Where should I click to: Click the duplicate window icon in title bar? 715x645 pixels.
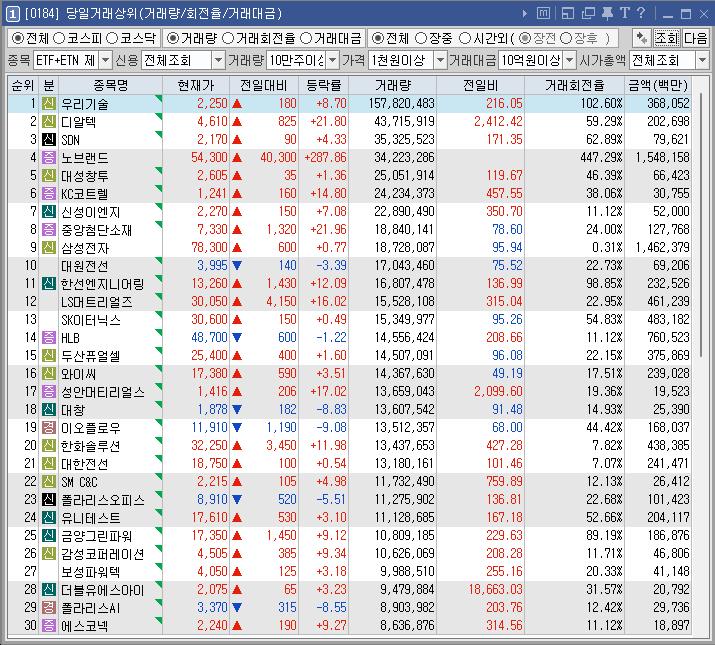(x=588, y=14)
